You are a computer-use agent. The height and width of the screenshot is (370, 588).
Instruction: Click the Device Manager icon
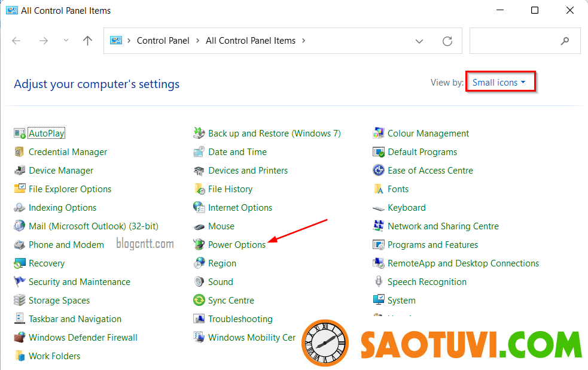coord(20,171)
